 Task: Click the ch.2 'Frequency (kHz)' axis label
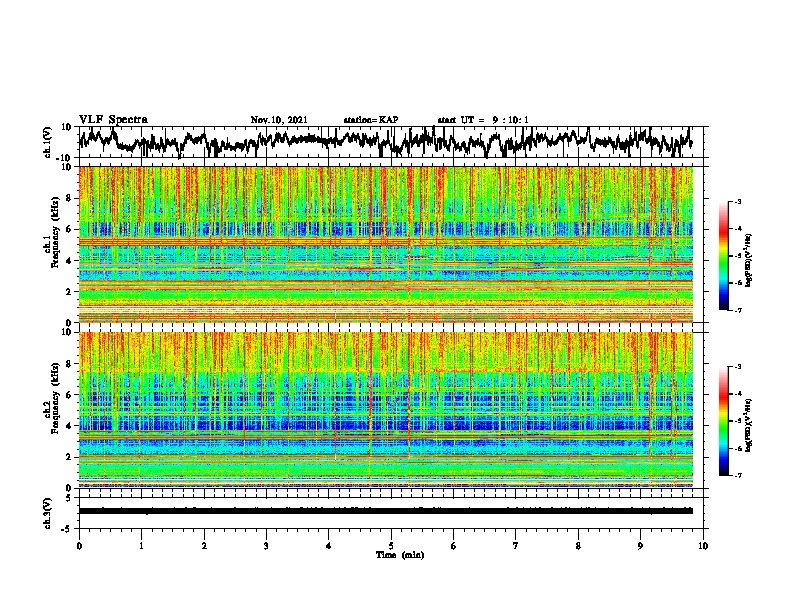[55, 398]
